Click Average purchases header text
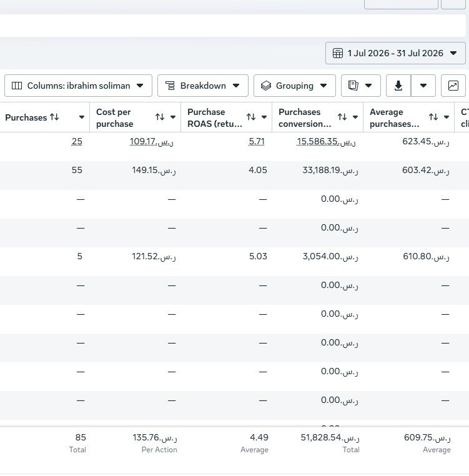This screenshot has height=476, width=469. click(x=394, y=118)
